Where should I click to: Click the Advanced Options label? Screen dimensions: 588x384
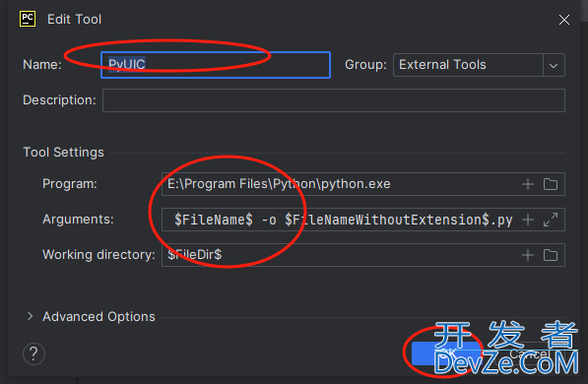click(98, 316)
